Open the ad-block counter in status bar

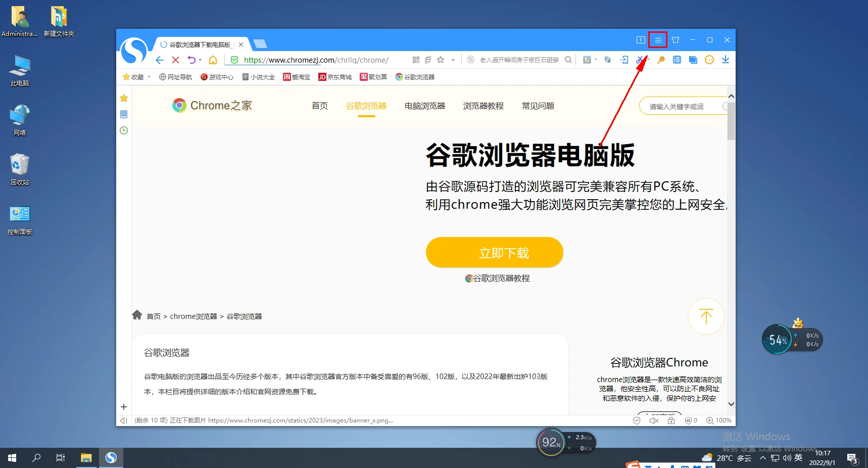coord(691,420)
